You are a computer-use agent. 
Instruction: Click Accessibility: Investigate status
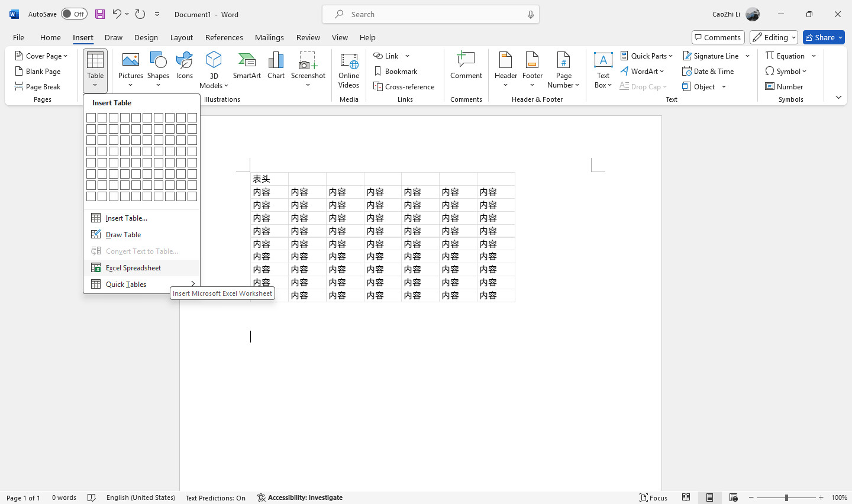(x=300, y=497)
